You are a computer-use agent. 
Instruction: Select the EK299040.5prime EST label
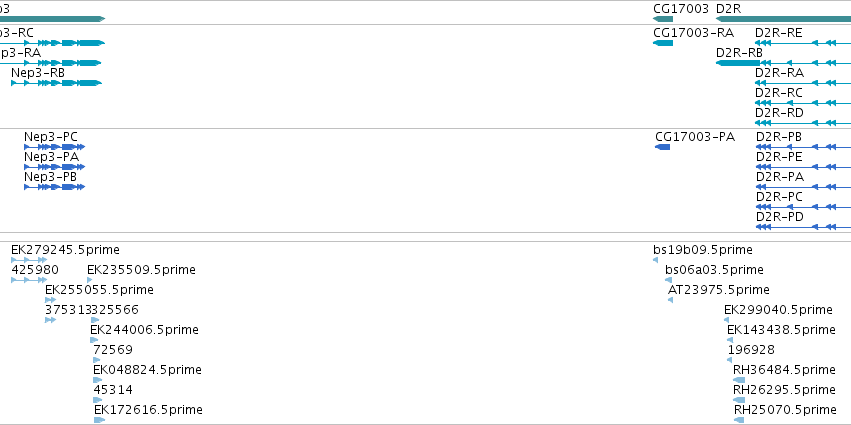778,310
